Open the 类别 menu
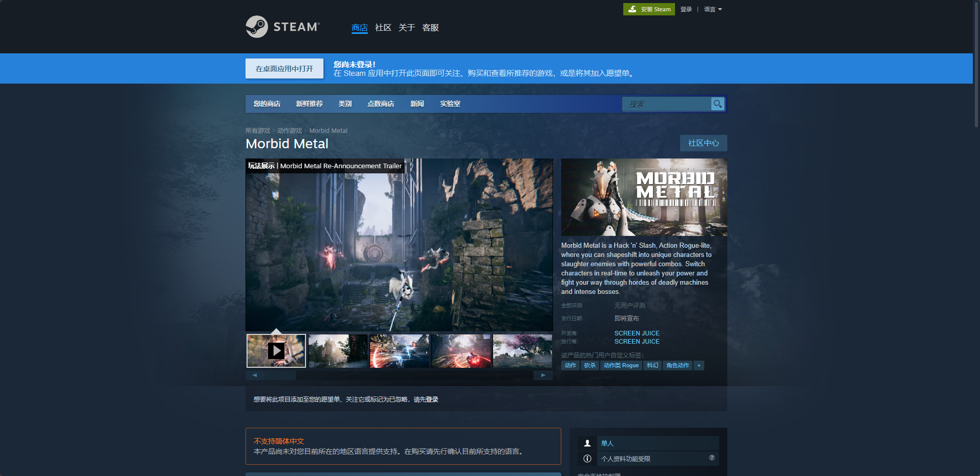The height and width of the screenshot is (476, 980). pos(345,104)
